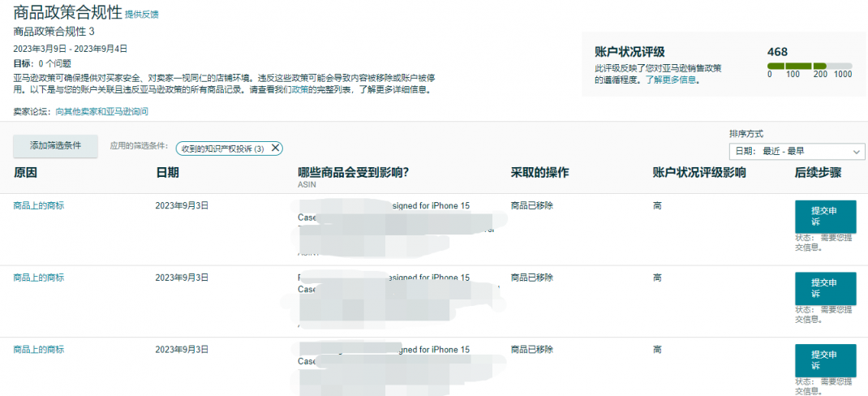Click the 采取的操作 column header
The width and height of the screenshot is (868, 396).
(539, 173)
